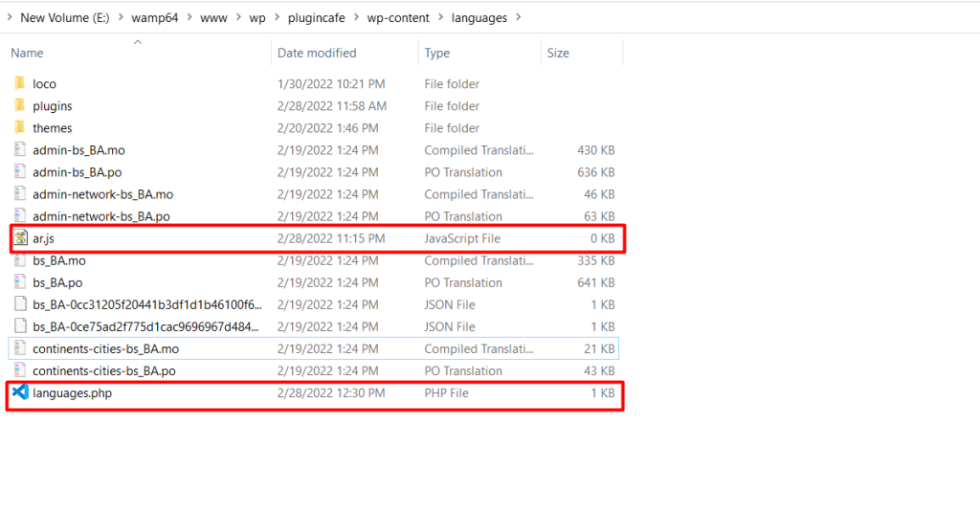
Task: Click the admin-bs_BA.po file icon
Action: 20,171
